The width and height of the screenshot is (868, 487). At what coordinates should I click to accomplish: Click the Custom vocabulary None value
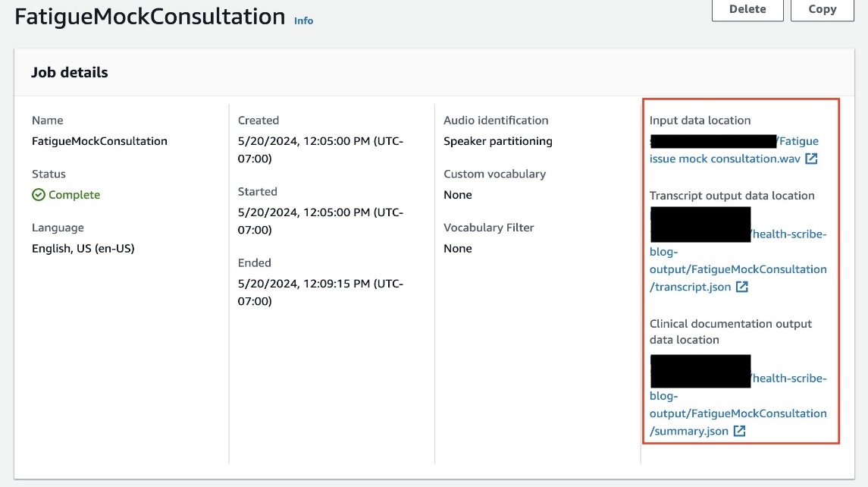(x=458, y=194)
